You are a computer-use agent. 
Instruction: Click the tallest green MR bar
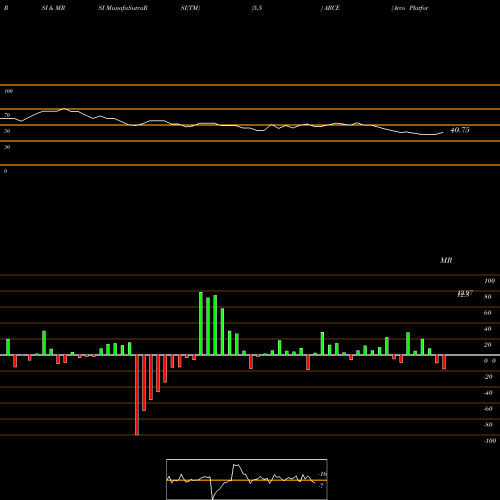pos(201,323)
